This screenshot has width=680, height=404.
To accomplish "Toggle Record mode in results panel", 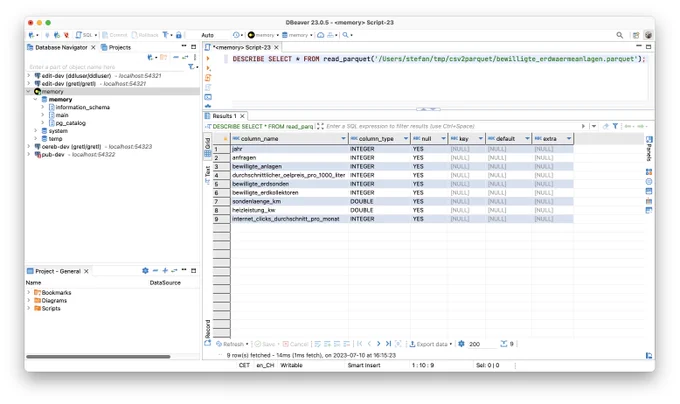I will pos(208,332).
